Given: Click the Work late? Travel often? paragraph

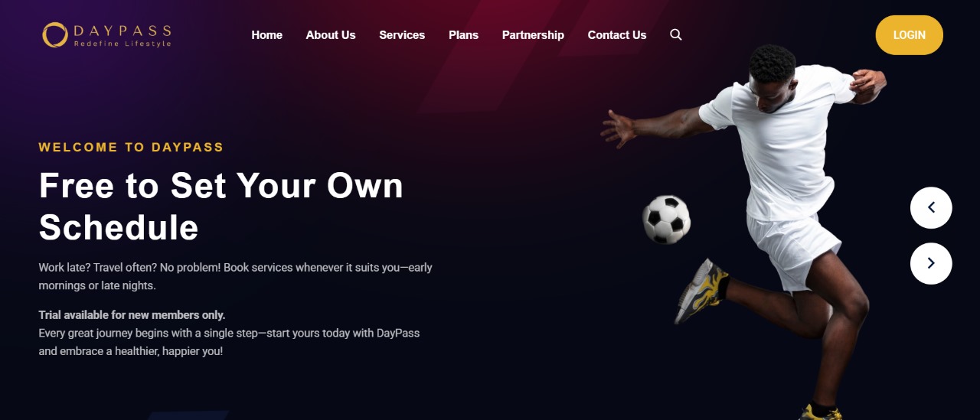Looking at the screenshot, I should [x=236, y=276].
